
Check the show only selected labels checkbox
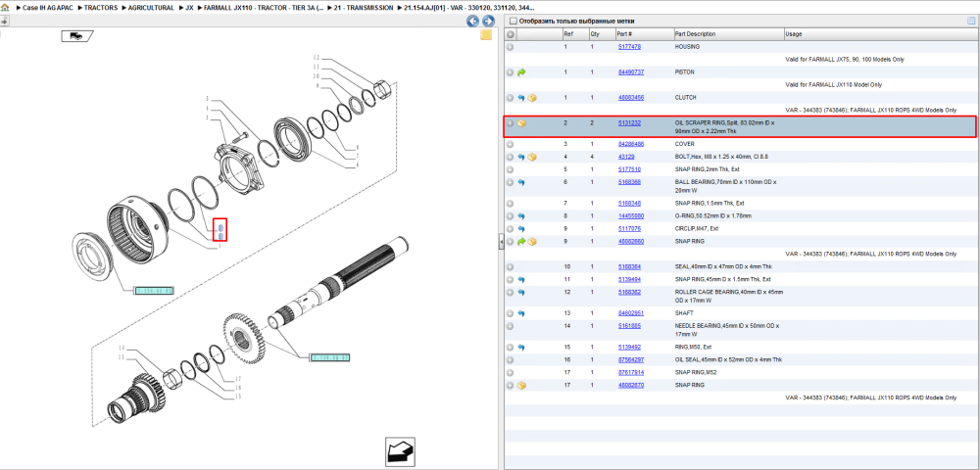point(513,22)
